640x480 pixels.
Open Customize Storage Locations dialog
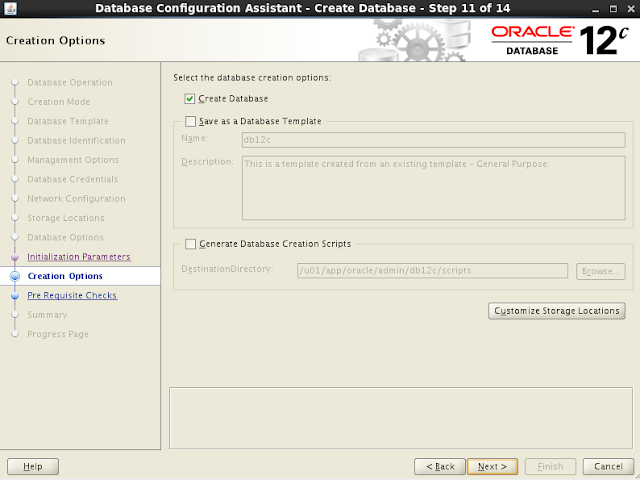557,311
